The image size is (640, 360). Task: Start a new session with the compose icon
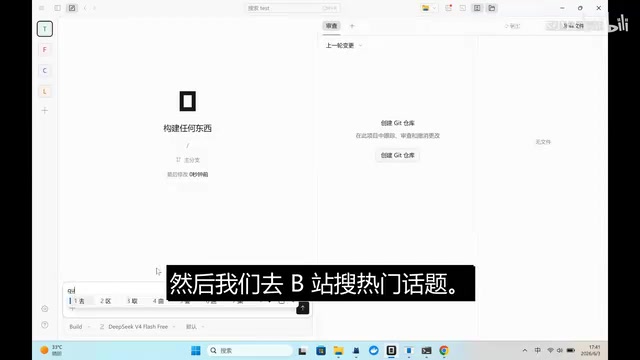(72, 8)
